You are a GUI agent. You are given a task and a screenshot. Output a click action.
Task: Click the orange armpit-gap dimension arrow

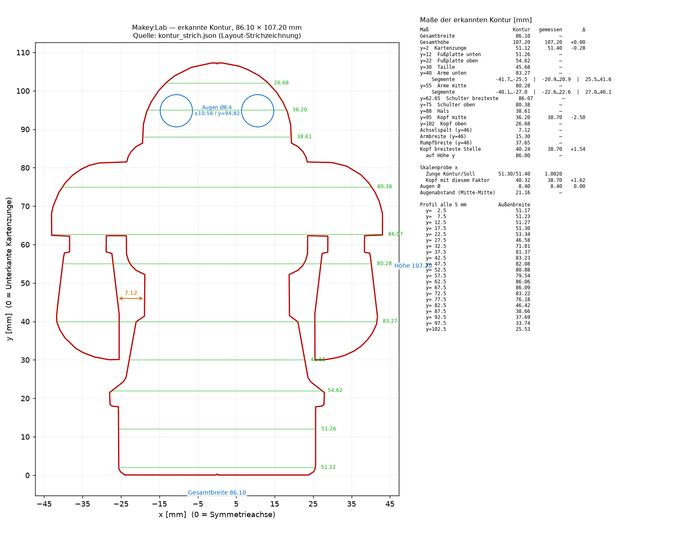click(x=131, y=298)
